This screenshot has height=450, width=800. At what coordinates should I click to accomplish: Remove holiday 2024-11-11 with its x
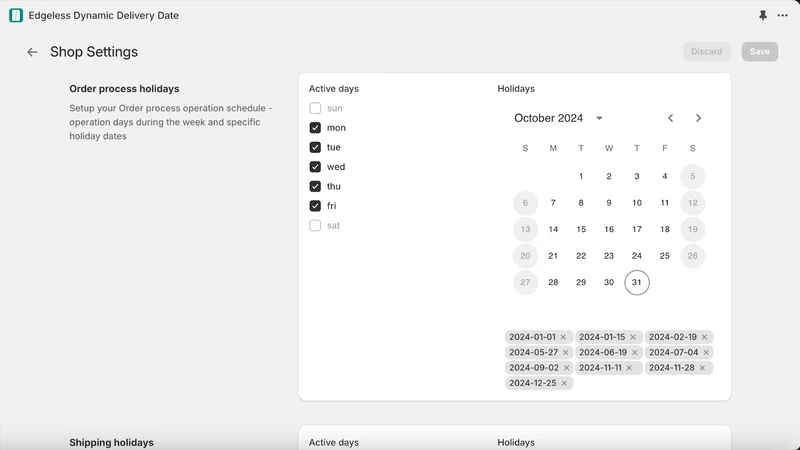[629, 368]
